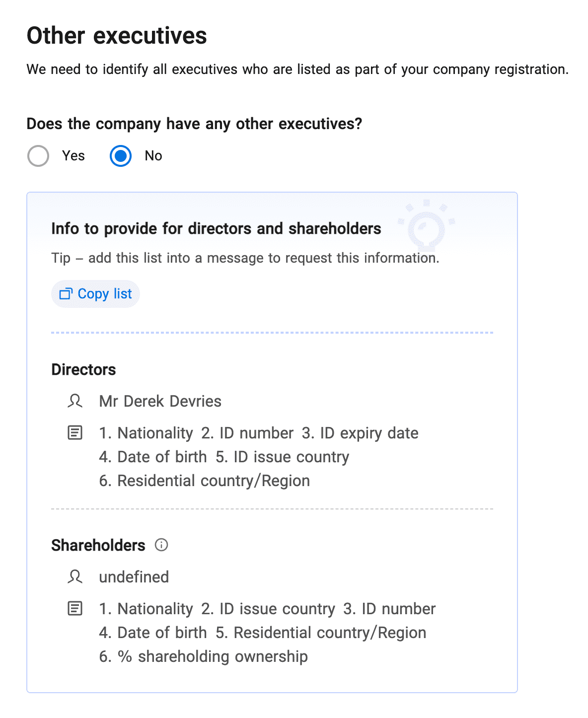Click the Other executives page heading

pyautogui.click(x=117, y=36)
